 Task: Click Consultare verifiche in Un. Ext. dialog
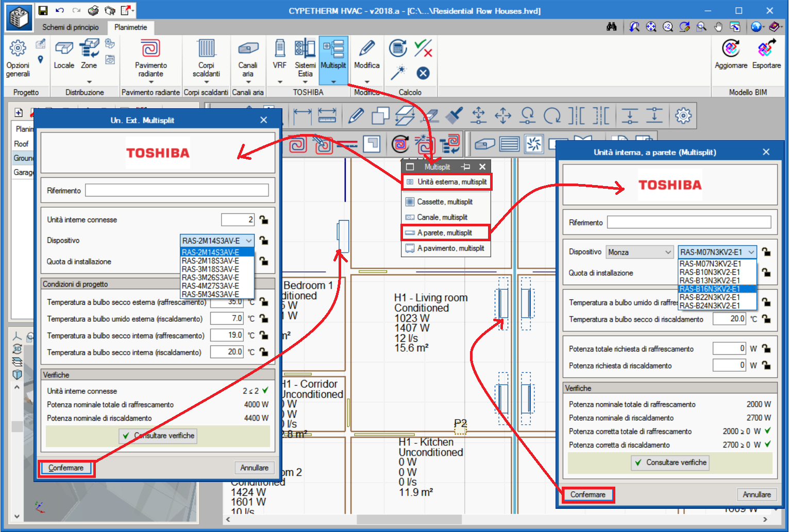[x=158, y=436]
